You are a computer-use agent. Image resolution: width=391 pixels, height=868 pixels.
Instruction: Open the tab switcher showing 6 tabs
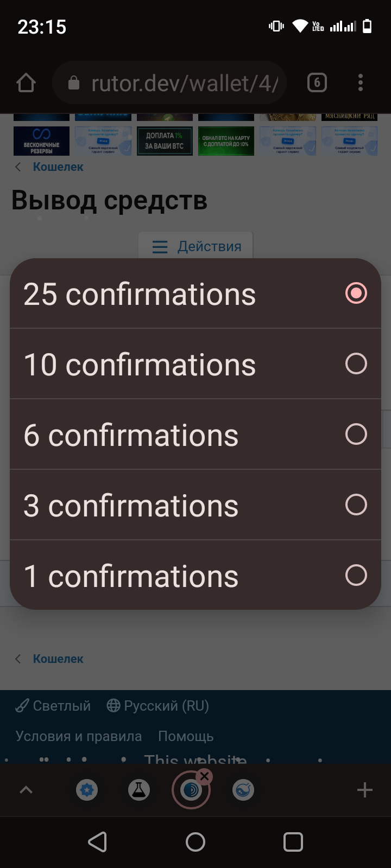click(x=317, y=83)
